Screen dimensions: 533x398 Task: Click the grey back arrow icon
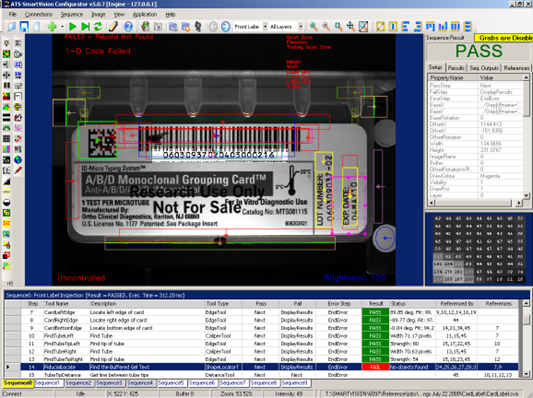[x=213, y=26]
